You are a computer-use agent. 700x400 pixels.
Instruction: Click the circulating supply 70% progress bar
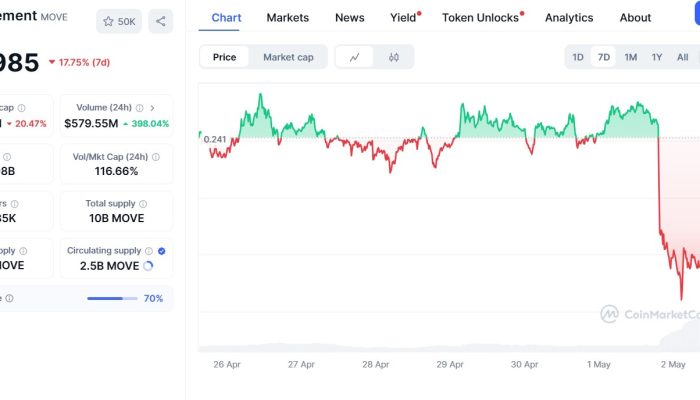point(112,298)
